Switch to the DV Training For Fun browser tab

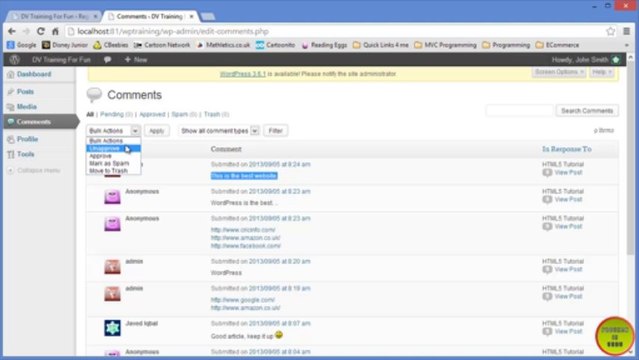pyautogui.click(x=54, y=16)
